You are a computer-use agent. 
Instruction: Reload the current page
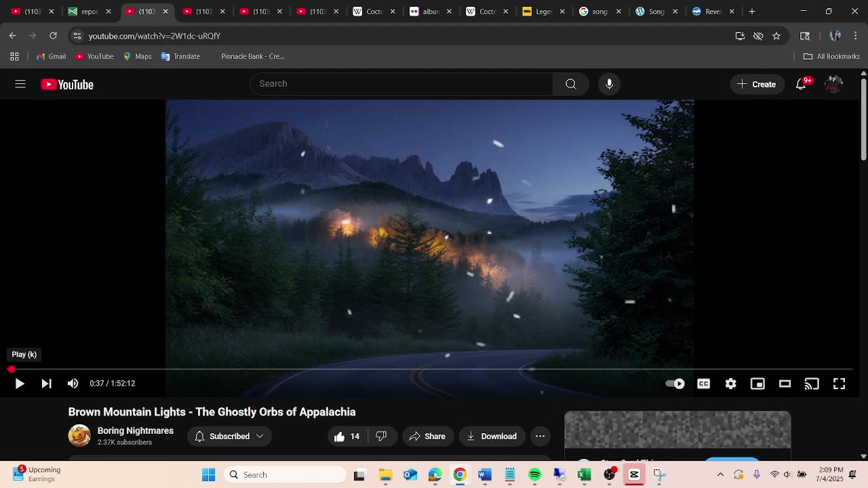53,36
